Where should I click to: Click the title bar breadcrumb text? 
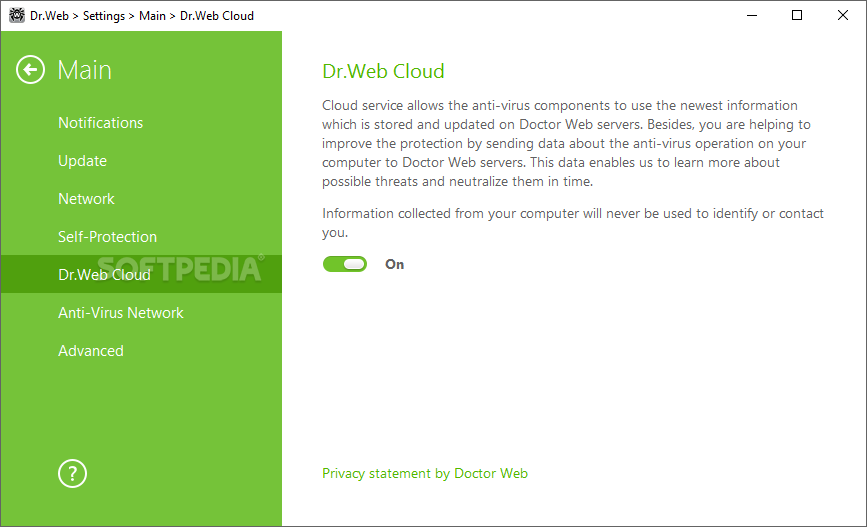[x=142, y=15]
